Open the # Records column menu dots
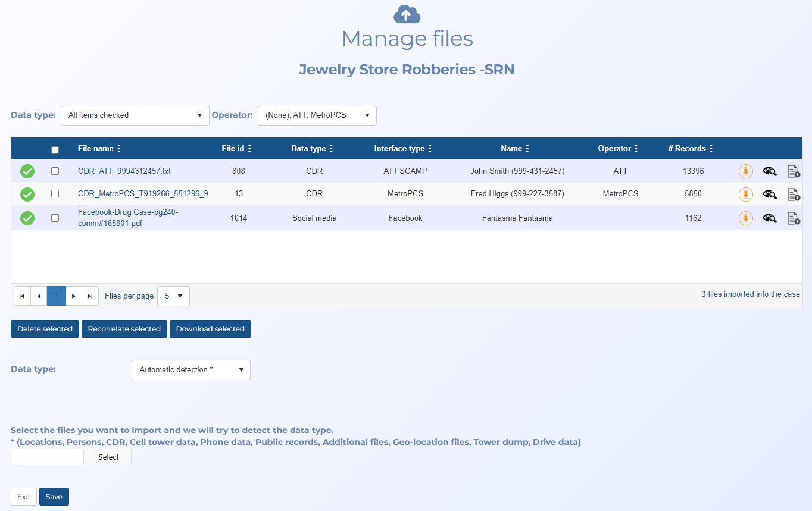The width and height of the screenshot is (812, 511). (711, 149)
